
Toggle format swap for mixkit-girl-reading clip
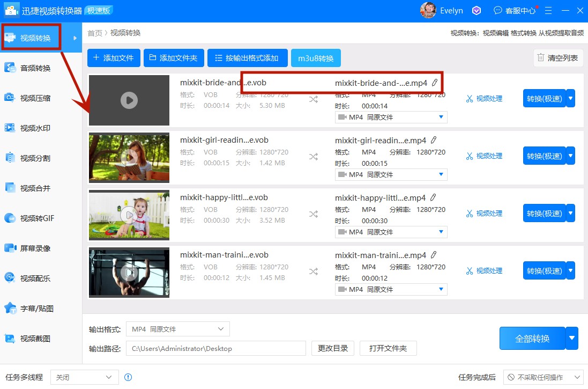tap(314, 156)
